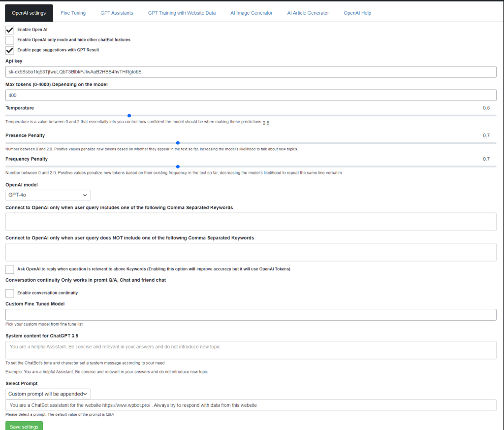Open the GPT Assistants tab
Viewport: 504px width, 430px height.
pyautogui.click(x=117, y=13)
